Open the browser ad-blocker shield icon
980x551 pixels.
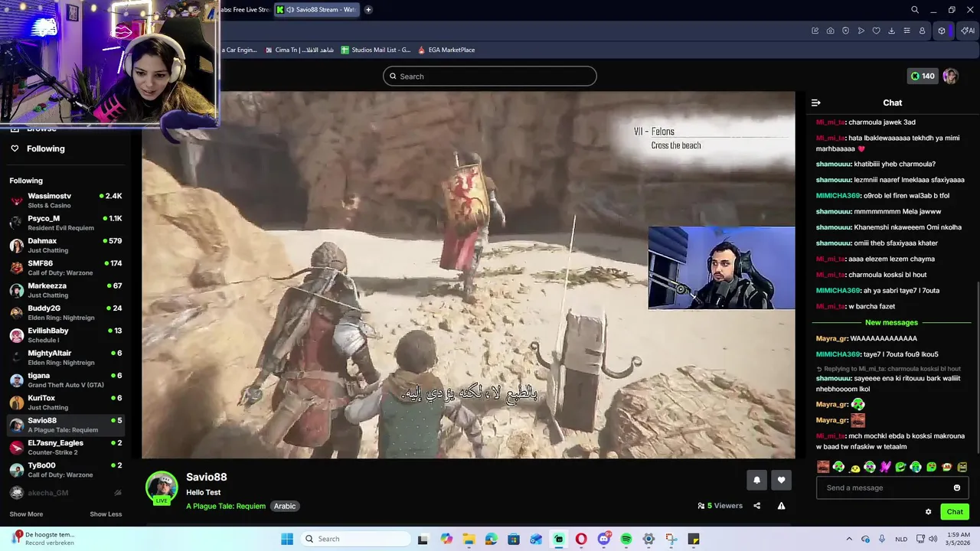click(845, 31)
